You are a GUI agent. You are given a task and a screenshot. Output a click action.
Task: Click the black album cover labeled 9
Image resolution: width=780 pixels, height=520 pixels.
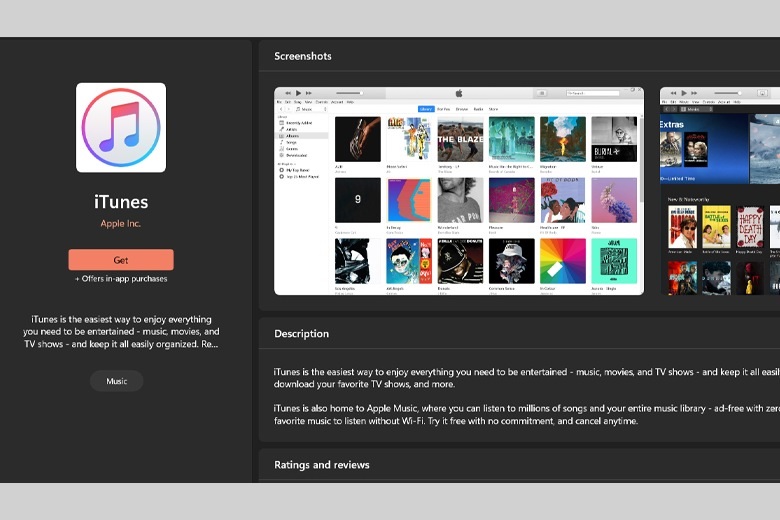pyautogui.click(x=358, y=200)
